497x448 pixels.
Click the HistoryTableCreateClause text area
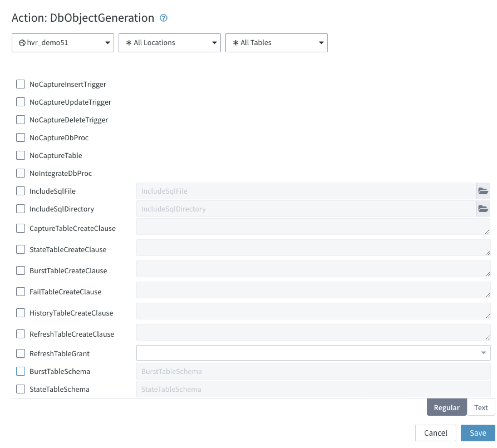(x=313, y=311)
